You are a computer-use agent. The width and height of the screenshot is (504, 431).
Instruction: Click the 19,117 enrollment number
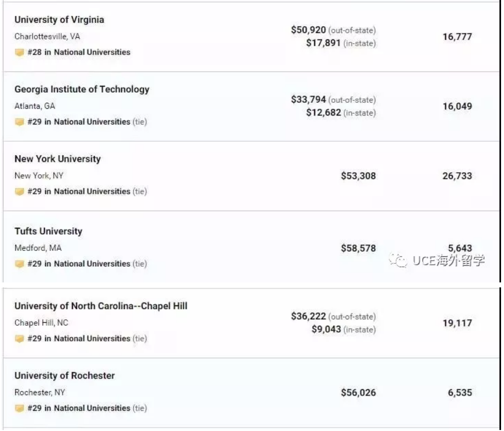tap(457, 323)
